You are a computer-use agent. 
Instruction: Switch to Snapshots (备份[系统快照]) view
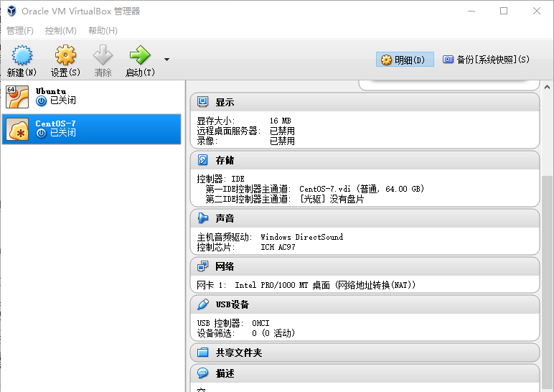tap(486, 60)
